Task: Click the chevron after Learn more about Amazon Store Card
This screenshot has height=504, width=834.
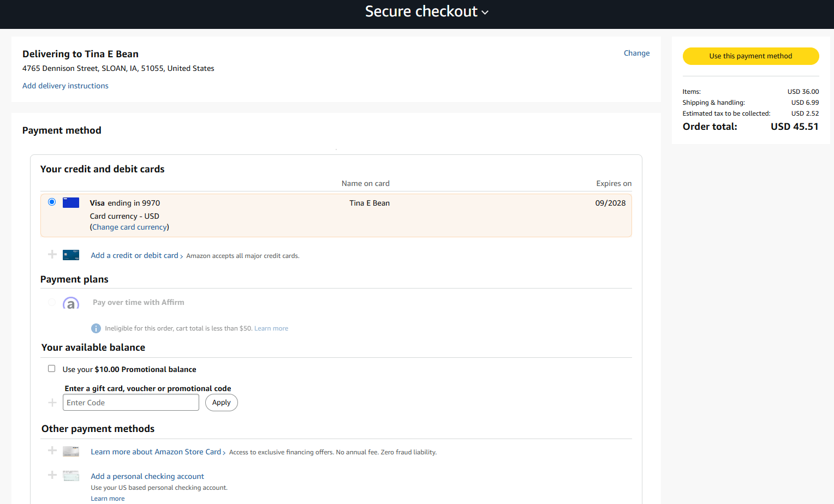Action: pyautogui.click(x=224, y=453)
